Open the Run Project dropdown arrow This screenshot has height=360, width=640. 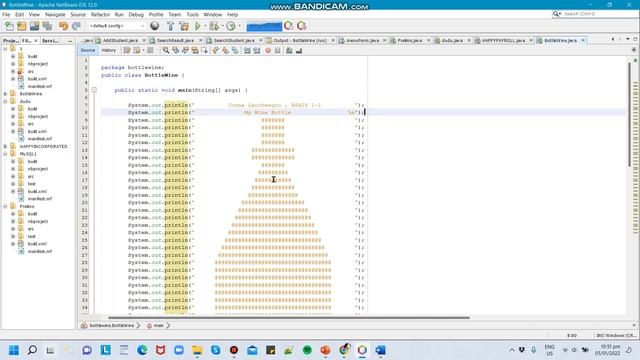tap(205, 26)
